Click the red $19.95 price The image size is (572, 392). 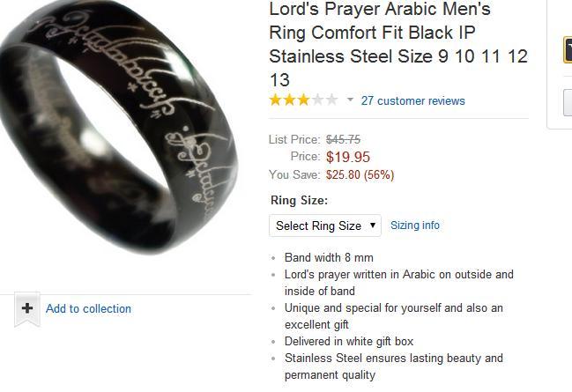pos(348,157)
